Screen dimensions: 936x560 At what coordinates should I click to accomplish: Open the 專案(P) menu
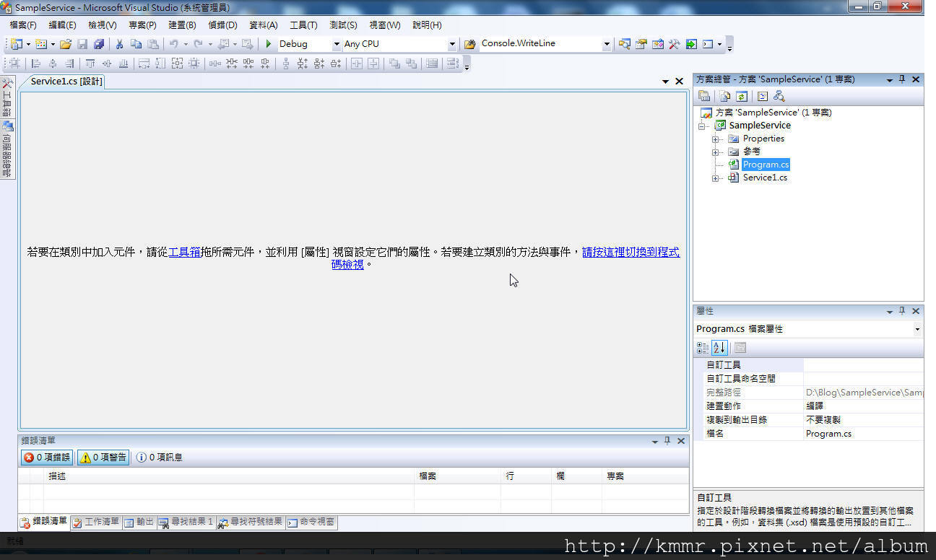142,25
